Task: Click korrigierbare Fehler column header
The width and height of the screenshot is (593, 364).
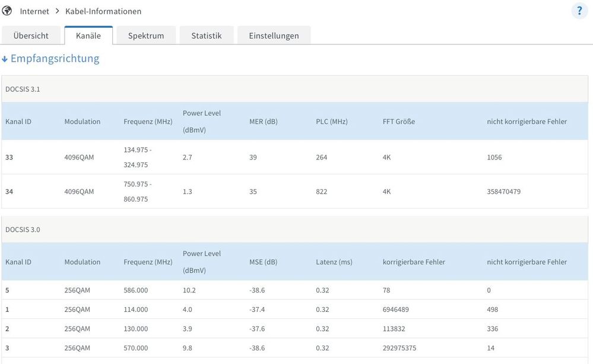Action: 414,262
